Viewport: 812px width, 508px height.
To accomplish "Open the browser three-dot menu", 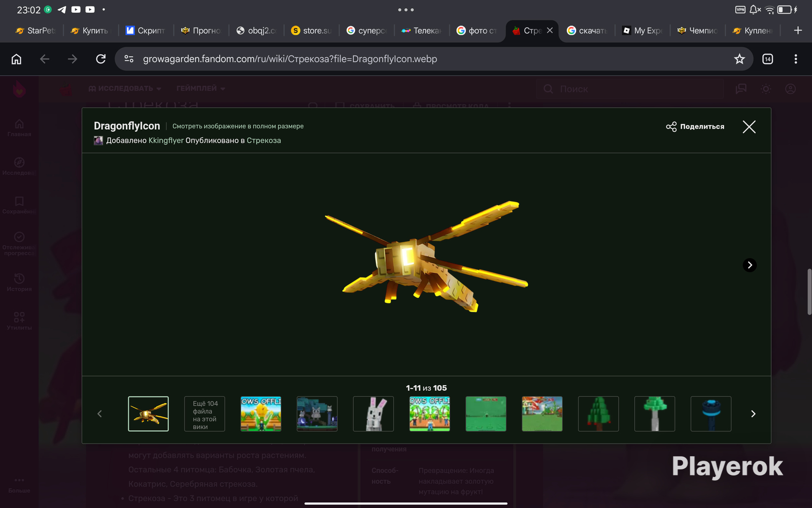I will (x=796, y=59).
